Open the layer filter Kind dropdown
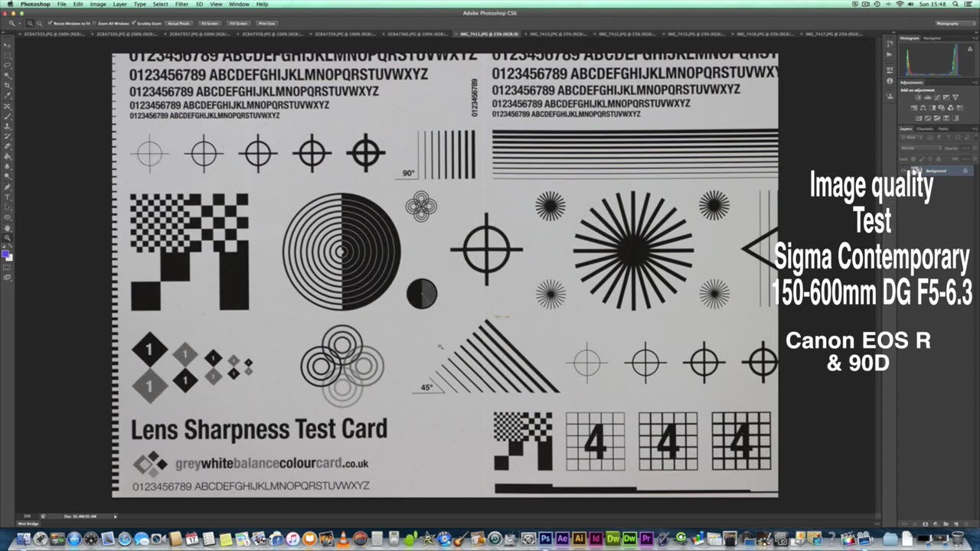This screenshot has height=551, width=980. (x=912, y=138)
